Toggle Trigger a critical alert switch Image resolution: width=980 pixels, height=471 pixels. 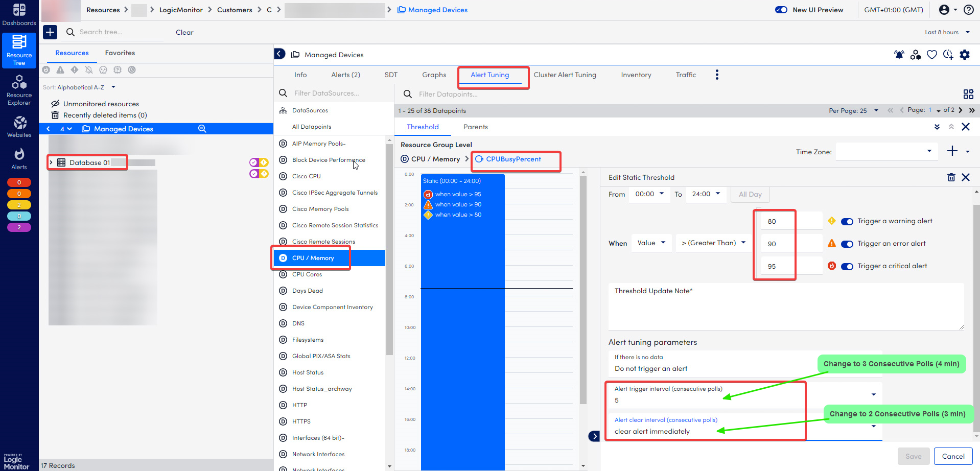(847, 266)
